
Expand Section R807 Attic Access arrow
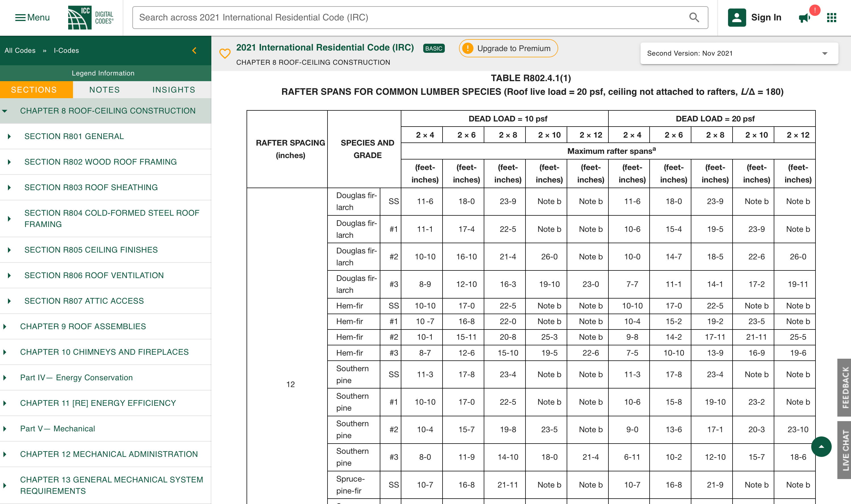pos(9,301)
